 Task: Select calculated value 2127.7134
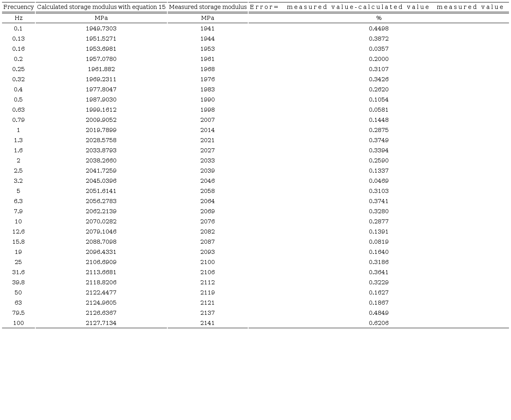[x=101, y=323]
